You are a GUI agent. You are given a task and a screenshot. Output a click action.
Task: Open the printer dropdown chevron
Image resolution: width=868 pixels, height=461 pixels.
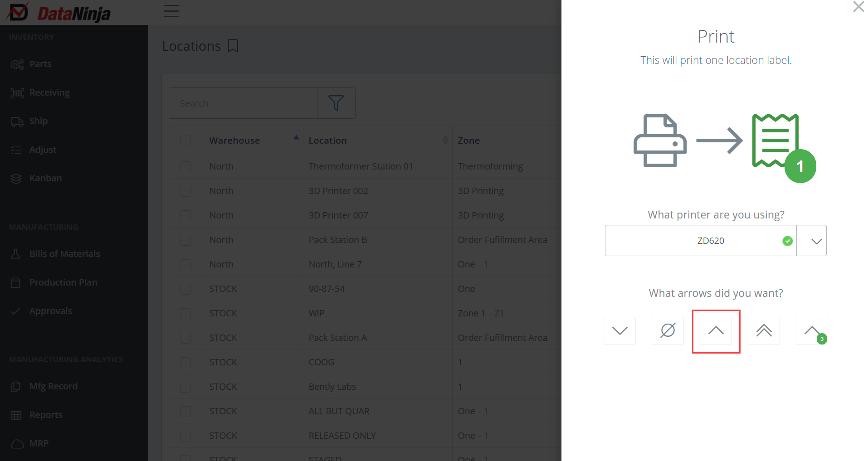[x=812, y=241]
